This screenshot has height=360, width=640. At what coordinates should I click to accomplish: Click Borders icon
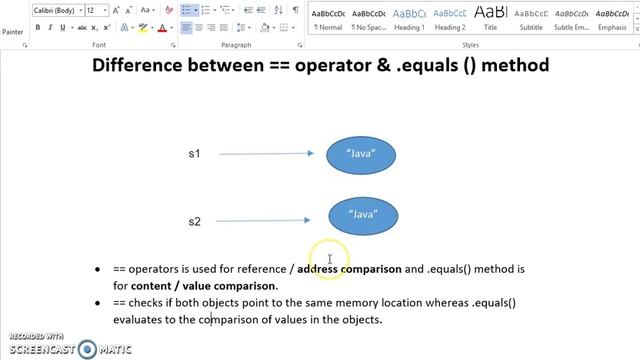284,27
